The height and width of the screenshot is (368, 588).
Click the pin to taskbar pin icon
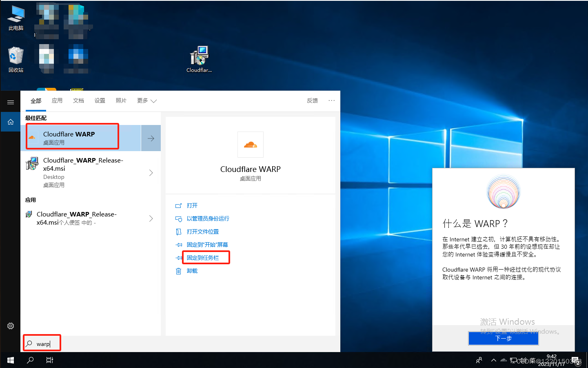(178, 258)
